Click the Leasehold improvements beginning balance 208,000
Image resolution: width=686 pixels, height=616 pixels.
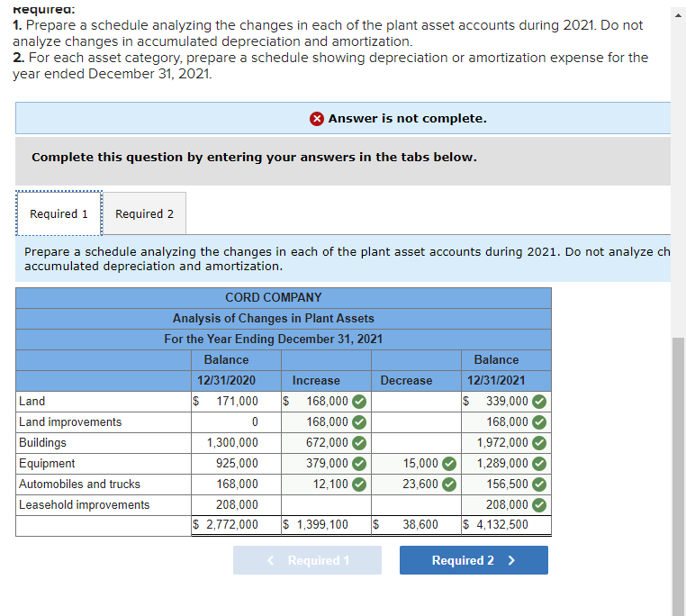pos(237,505)
